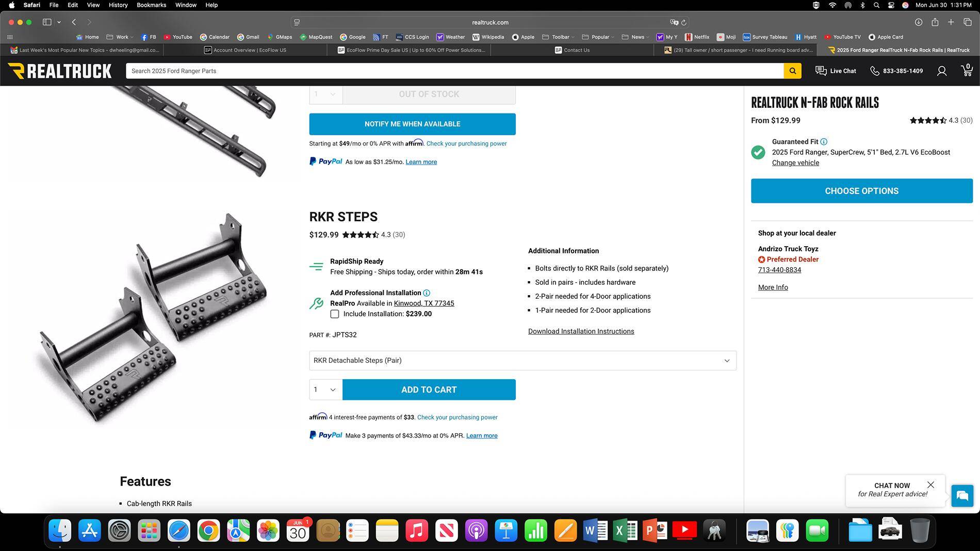
Task: Open the File menu
Action: tap(54, 5)
